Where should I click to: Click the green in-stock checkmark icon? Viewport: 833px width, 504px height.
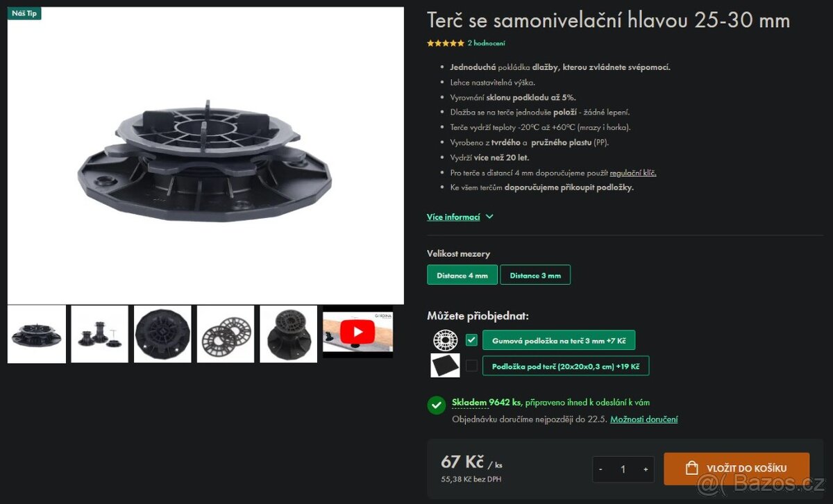pos(437,405)
